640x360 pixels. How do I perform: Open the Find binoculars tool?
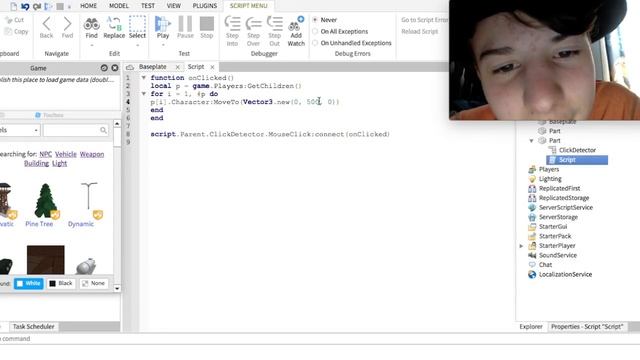pyautogui.click(x=91, y=24)
